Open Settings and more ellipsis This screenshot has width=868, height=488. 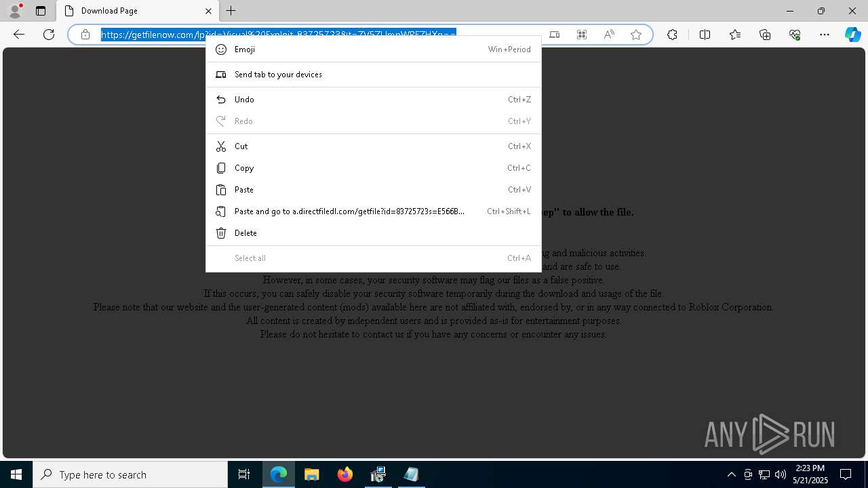[825, 35]
